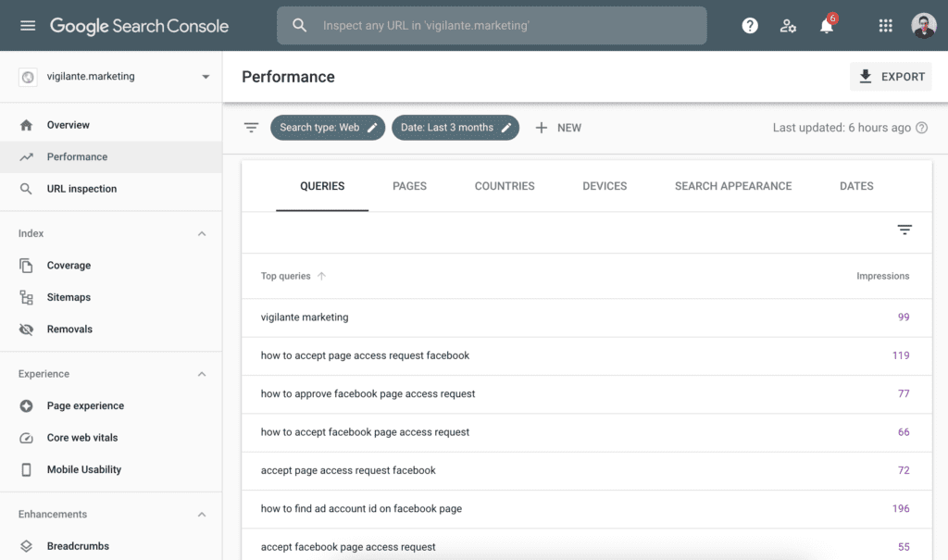Switch to the Pages tab
Viewport: 948px width, 560px height.
tap(409, 186)
